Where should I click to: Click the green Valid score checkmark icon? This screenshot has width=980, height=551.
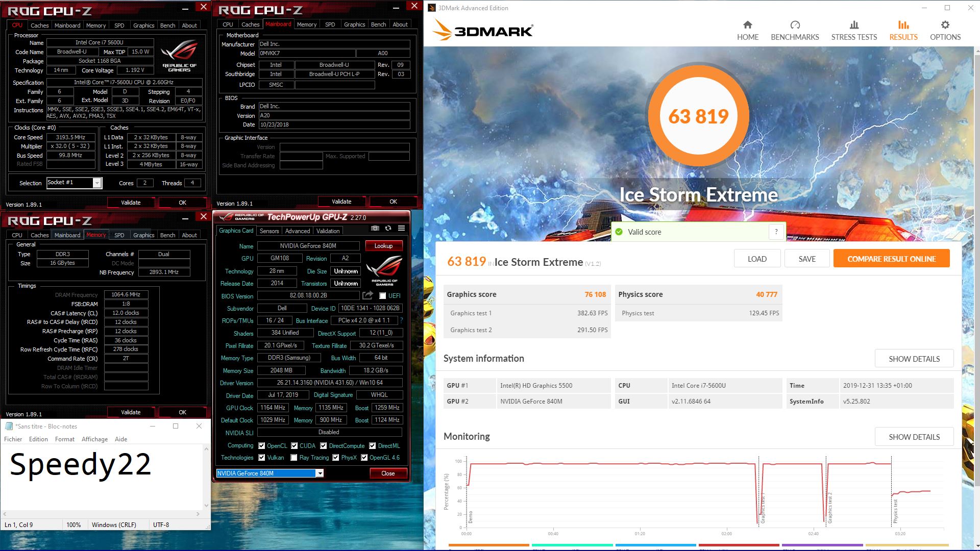pos(619,232)
